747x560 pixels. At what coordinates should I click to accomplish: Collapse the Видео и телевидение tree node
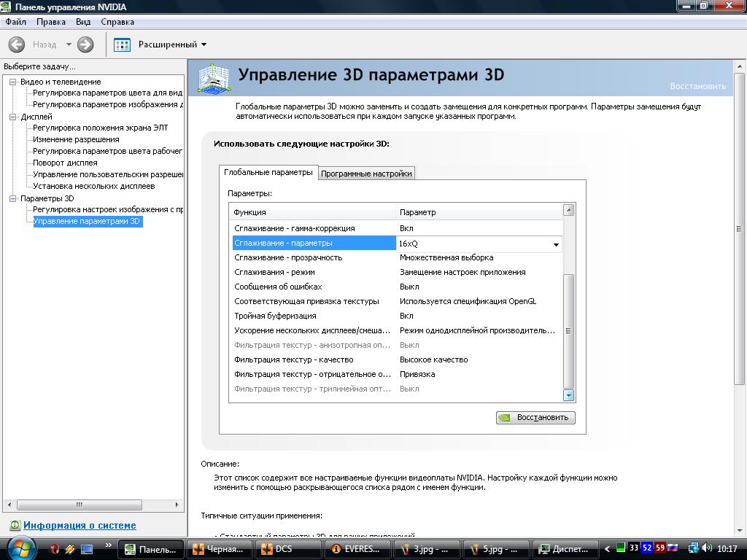pos(13,82)
